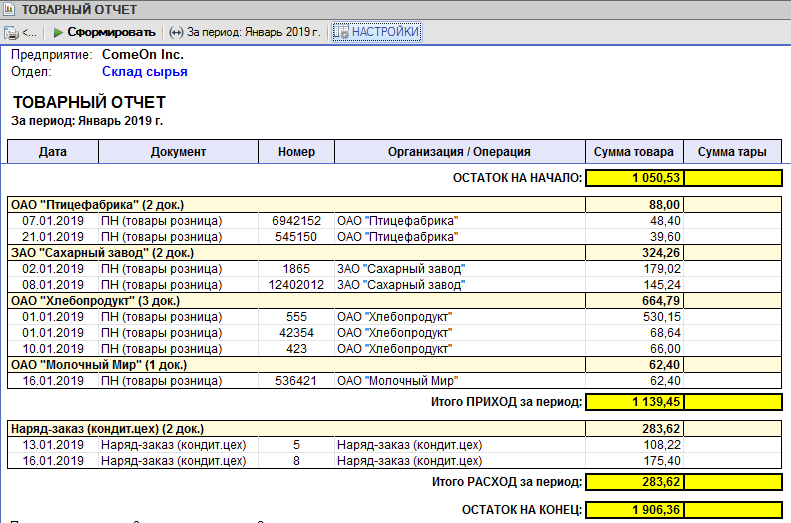Click the ТОВАРНЫЙ ОТЧЕТ window title icon
Viewport: 791px width, 523px height.
(x=9, y=9)
